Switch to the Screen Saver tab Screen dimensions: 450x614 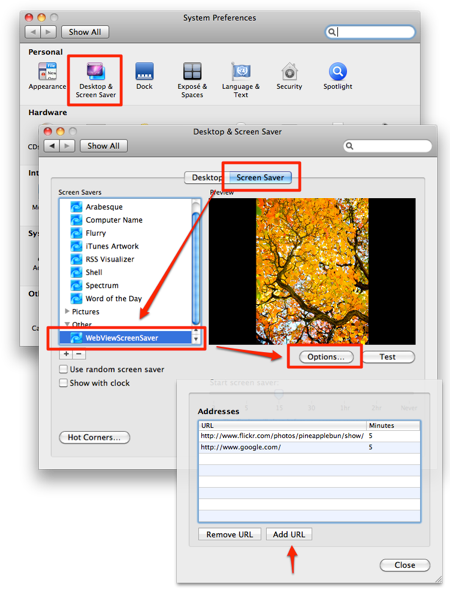[x=260, y=177]
